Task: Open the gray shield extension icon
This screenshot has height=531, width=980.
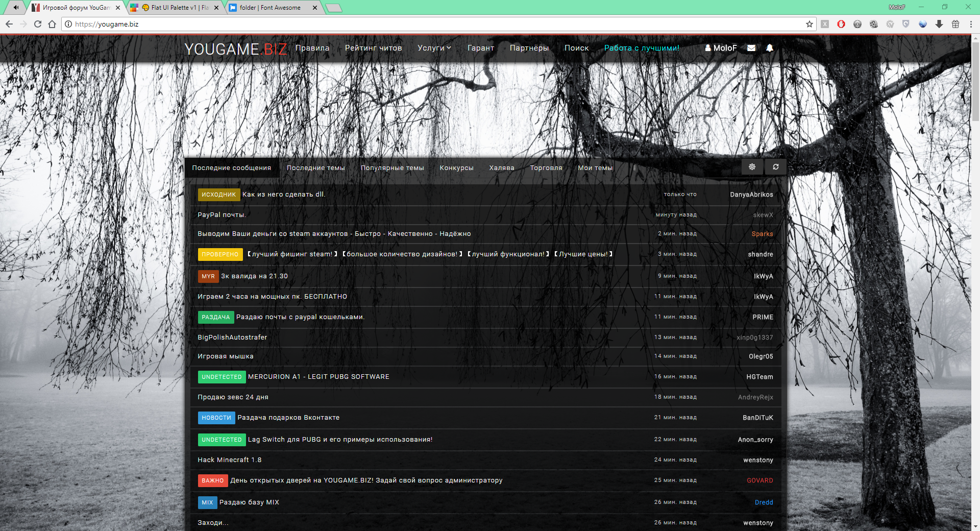Action: point(906,24)
